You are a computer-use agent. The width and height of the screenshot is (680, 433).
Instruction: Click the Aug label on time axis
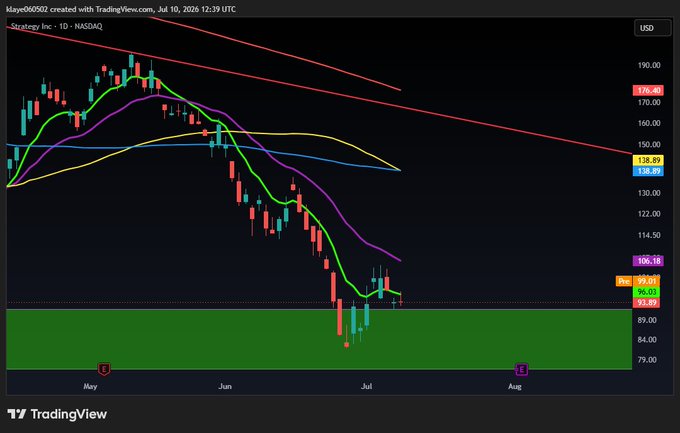point(515,386)
